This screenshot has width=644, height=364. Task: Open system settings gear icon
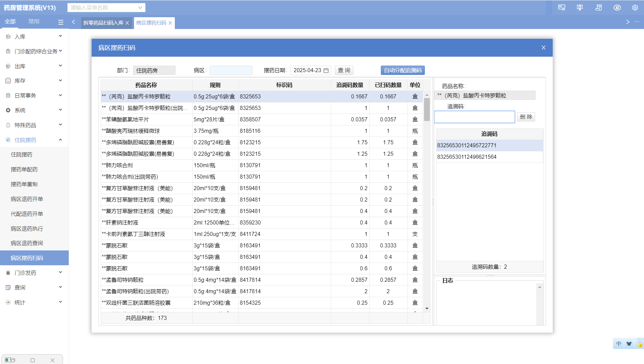635,7
